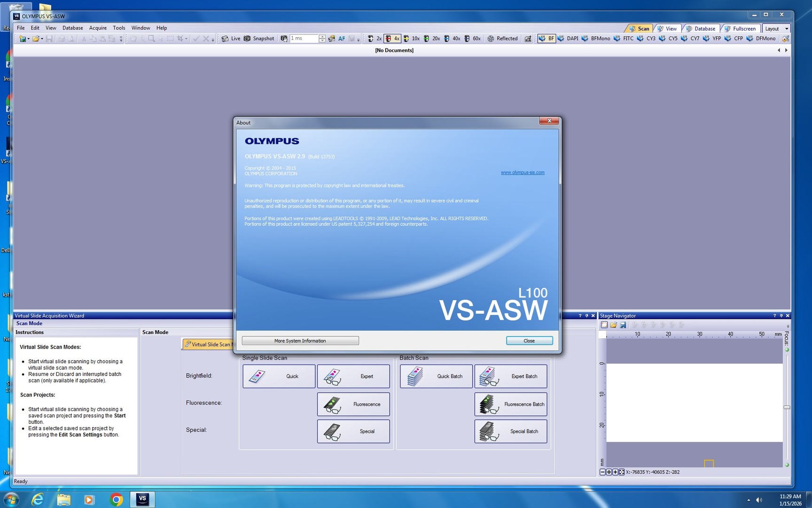Click the More System Information button
The image size is (812, 508).
tap(300, 341)
